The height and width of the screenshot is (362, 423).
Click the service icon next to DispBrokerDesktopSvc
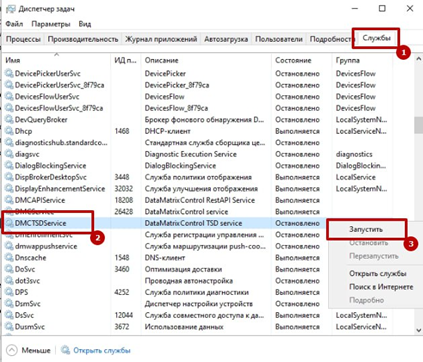9,177
